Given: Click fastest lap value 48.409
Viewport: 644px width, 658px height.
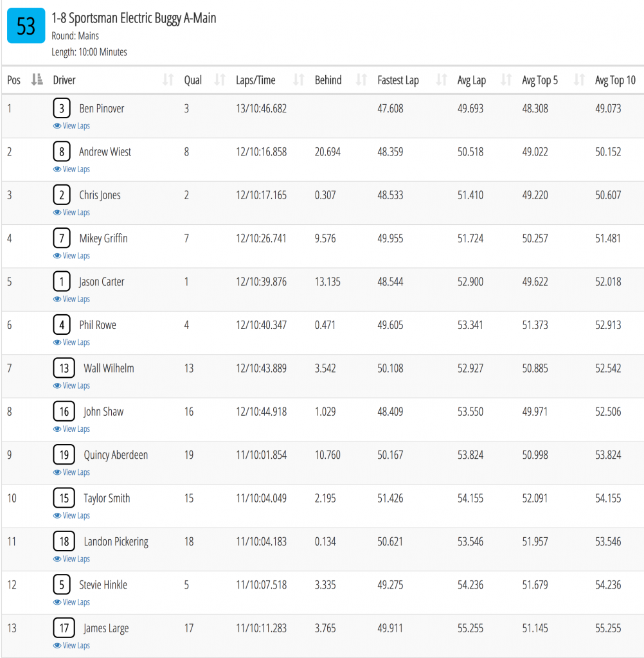Looking at the screenshot, I should pos(390,411).
